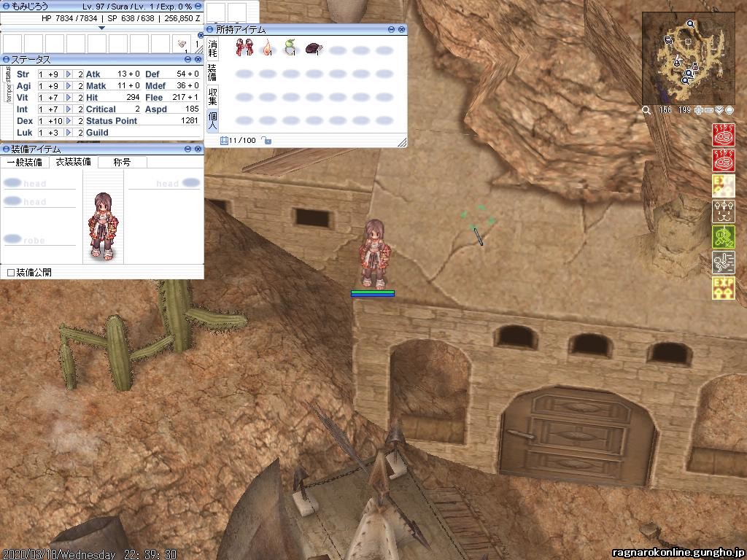Click the bed inn marker on minimap

coord(668,40)
